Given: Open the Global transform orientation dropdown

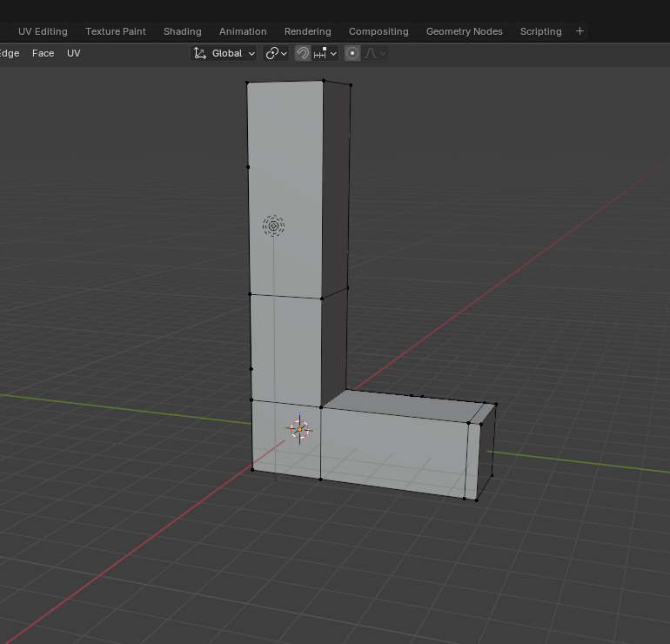Looking at the screenshot, I should click(x=224, y=53).
